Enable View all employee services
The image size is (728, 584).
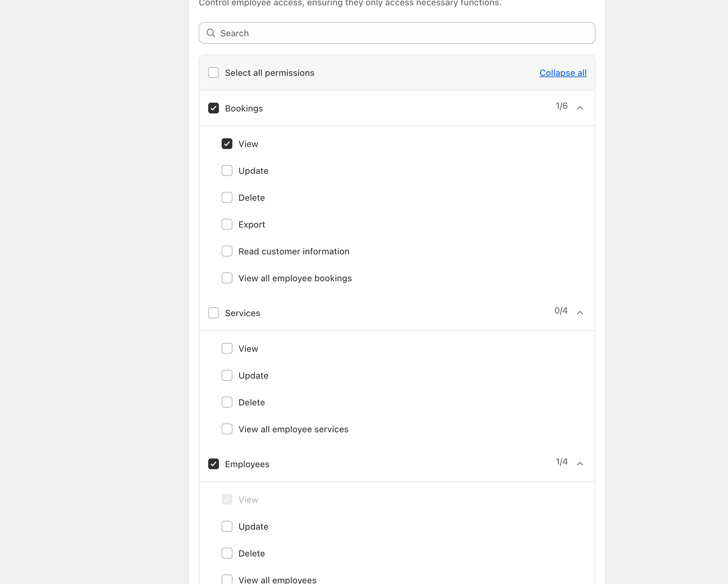click(x=227, y=429)
